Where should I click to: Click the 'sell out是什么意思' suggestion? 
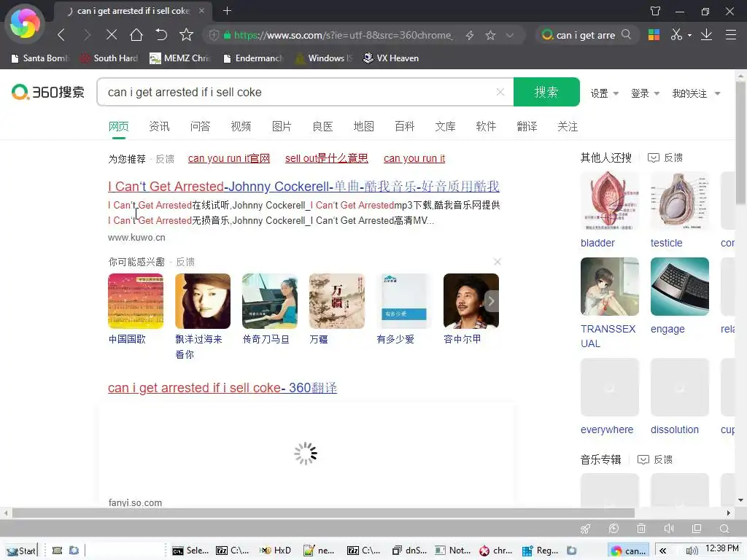326,158
